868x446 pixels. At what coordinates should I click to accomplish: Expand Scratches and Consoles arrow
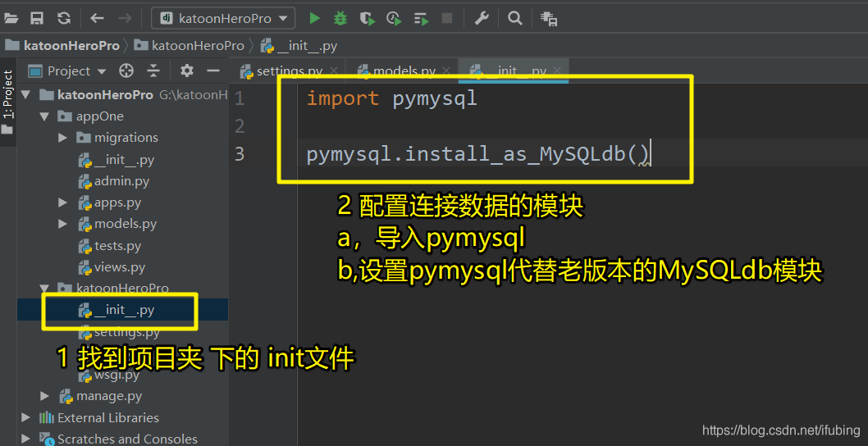25,439
